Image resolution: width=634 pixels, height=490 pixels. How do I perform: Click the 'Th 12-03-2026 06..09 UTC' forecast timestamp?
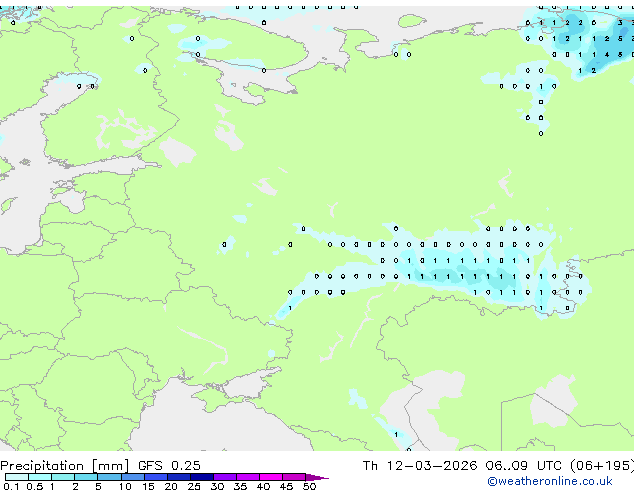[462, 466]
